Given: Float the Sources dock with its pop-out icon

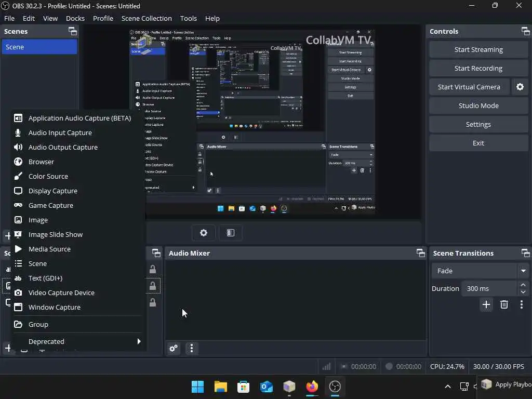Looking at the screenshot, I should tap(156, 253).
